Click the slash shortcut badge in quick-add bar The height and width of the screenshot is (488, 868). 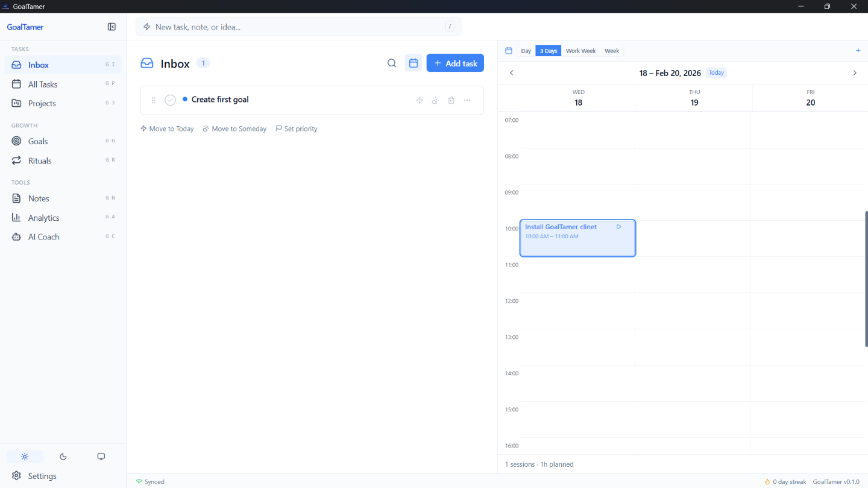point(450,27)
